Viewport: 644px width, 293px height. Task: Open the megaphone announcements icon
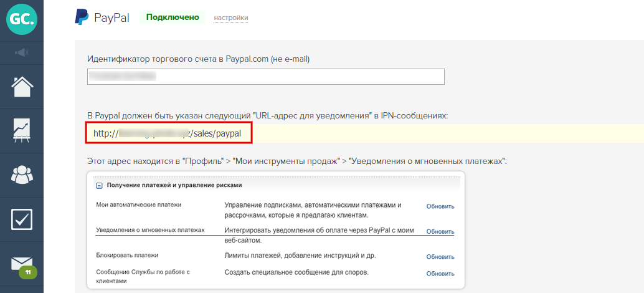click(21, 52)
